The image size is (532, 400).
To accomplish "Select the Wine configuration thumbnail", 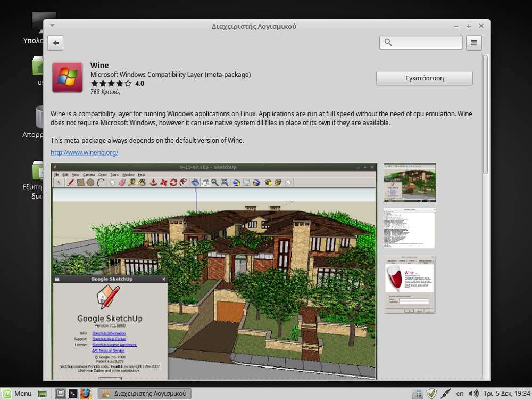I will (410, 284).
